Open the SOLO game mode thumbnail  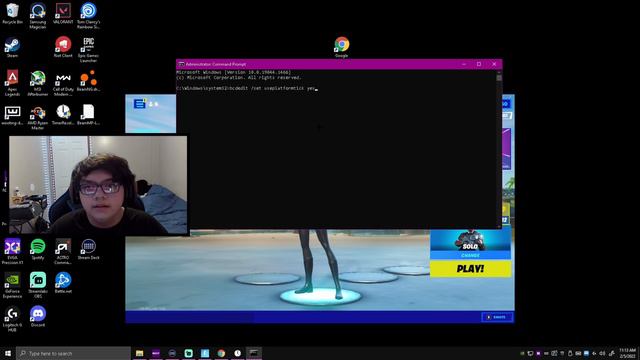(x=470, y=240)
